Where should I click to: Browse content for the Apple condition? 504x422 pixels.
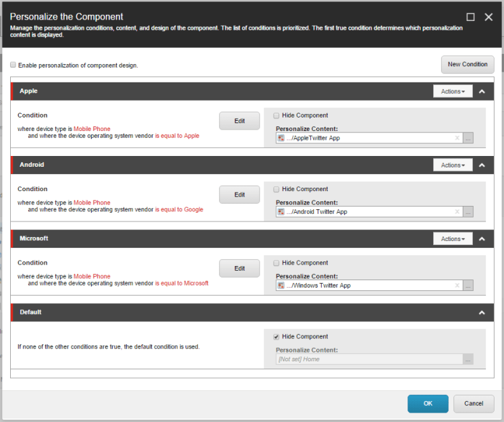pyautogui.click(x=468, y=138)
